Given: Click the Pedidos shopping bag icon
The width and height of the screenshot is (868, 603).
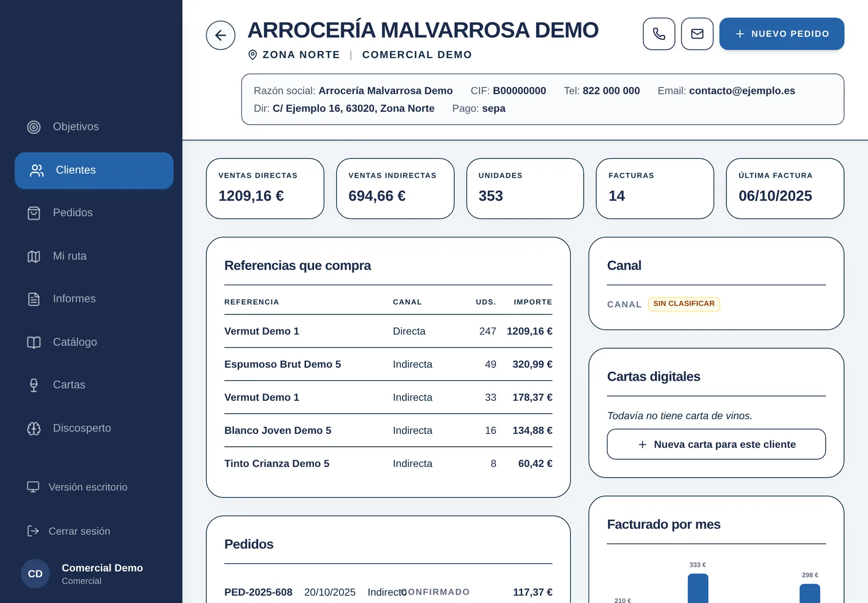Looking at the screenshot, I should pyautogui.click(x=34, y=213).
